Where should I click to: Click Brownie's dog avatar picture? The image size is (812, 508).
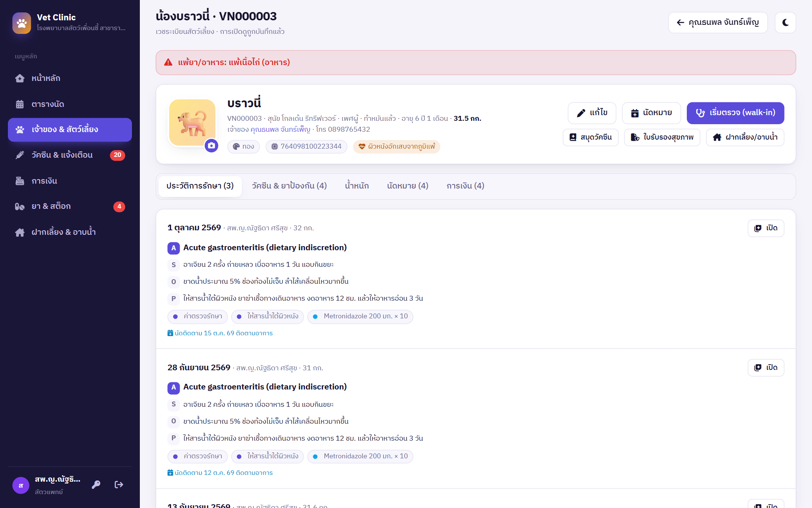[192, 123]
